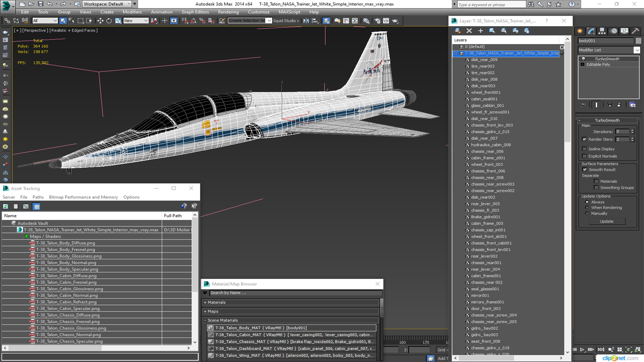644x362 pixels.
Task: Click the body001 object color swatch
Action: [x=638, y=41]
